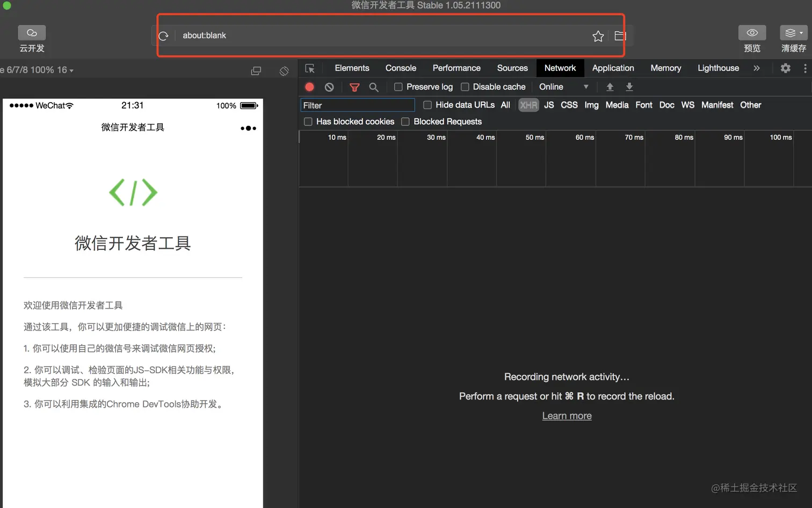The width and height of the screenshot is (812, 508).
Task: Reload the page with the refresh icon
Action: (x=164, y=36)
